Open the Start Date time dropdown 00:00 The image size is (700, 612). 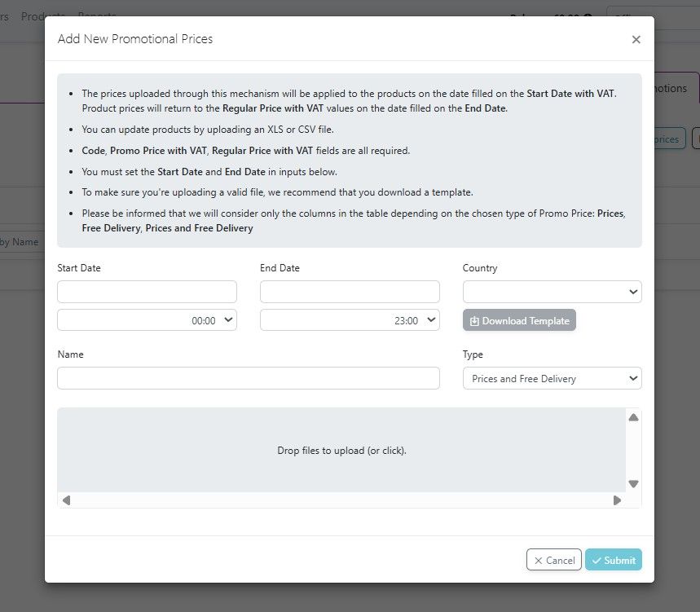tap(147, 320)
